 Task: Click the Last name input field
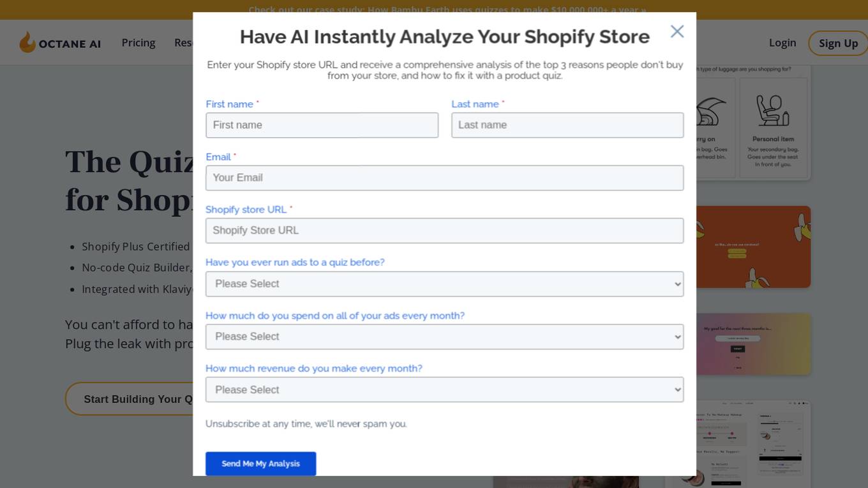(567, 125)
